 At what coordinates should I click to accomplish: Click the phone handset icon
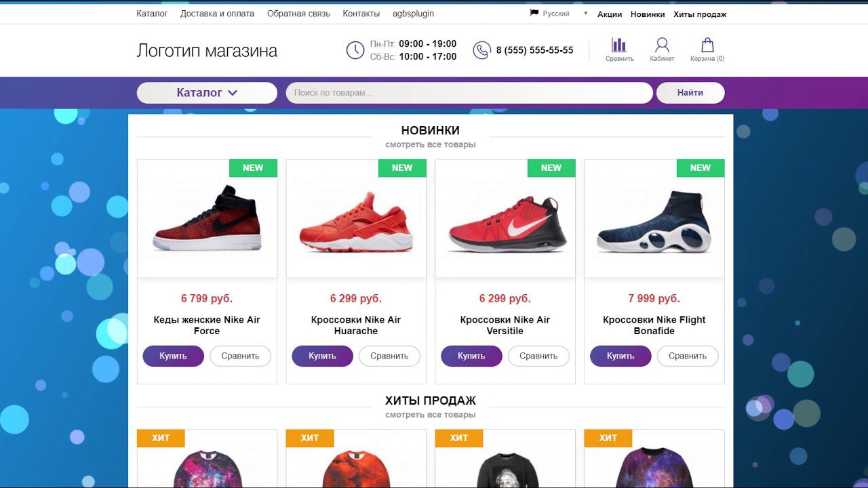481,50
